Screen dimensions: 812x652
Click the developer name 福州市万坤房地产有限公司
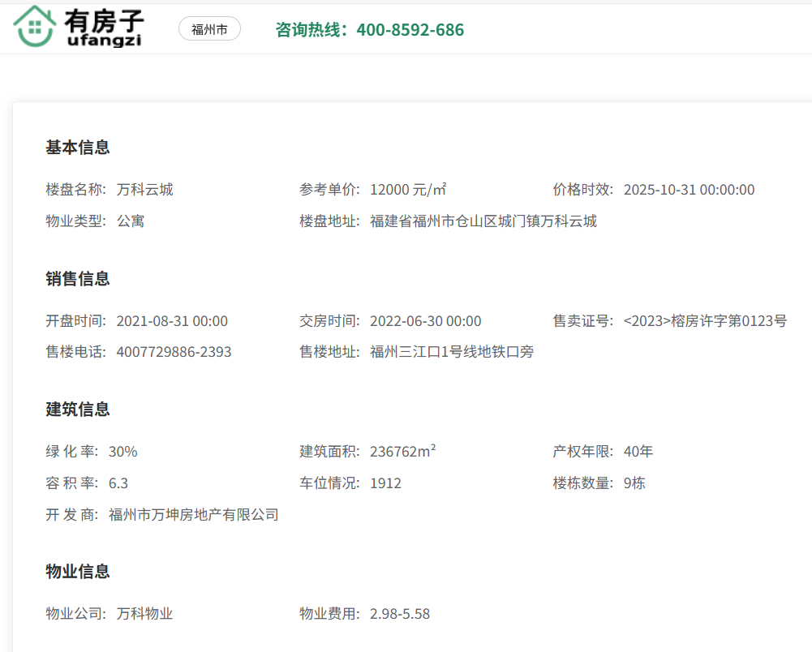[x=194, y=515]
